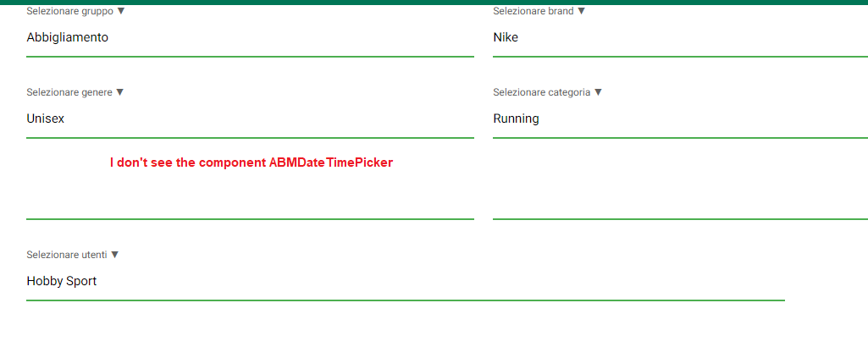Viewport: 868px width, 347px height.
Task: Click the arrow beside Selezionare categoria
Action: tap(598, 92)
